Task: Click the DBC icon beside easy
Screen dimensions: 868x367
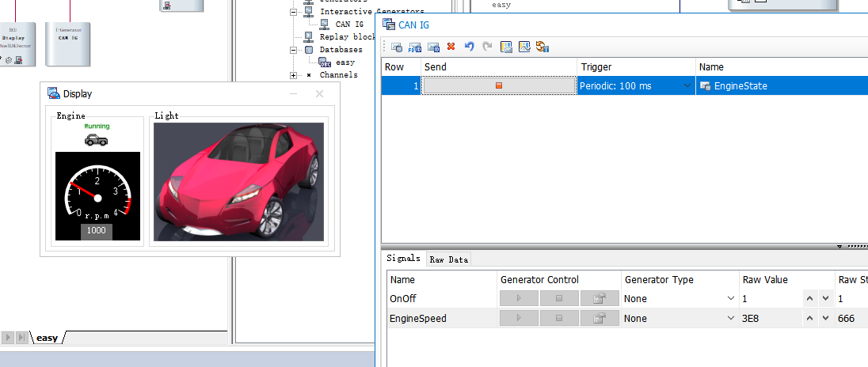Action: coord(325,62)
